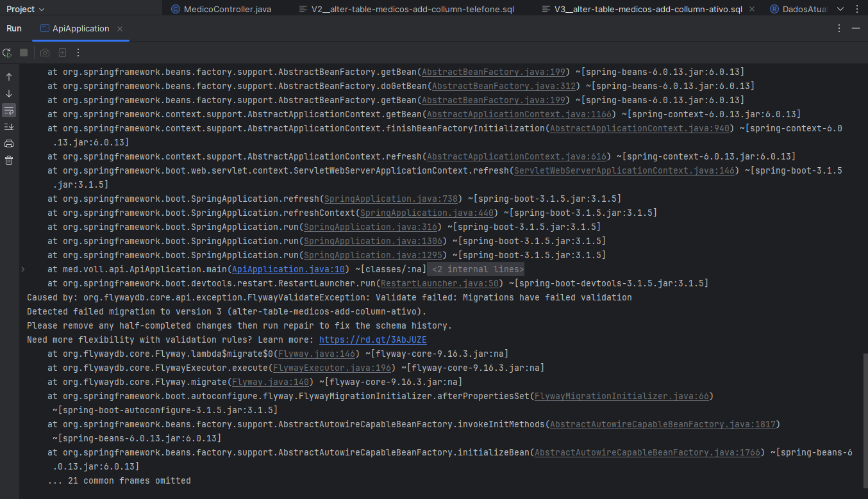
Task: Open the RestartLauncher.java:50 link
Action: pos(439,284)
